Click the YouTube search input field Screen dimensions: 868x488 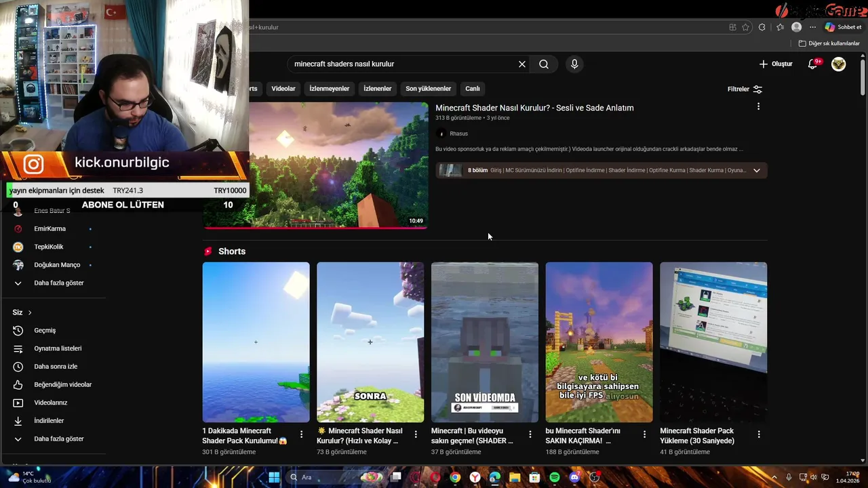(403, 64)
